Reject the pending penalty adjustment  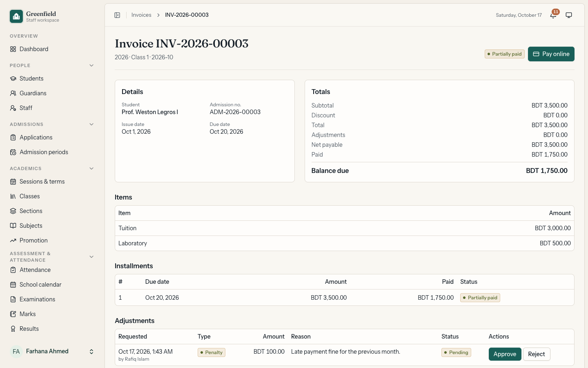(x=537, y=354)
